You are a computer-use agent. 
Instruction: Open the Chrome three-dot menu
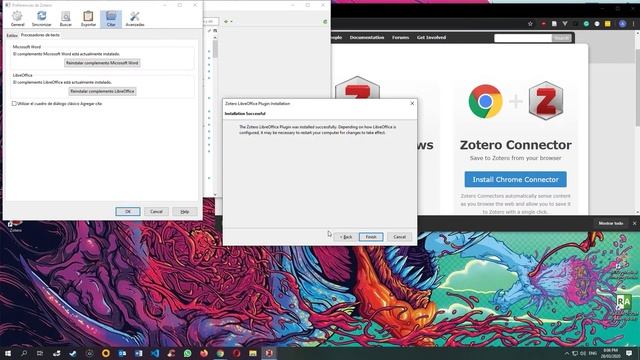click(x=633, y=24)
